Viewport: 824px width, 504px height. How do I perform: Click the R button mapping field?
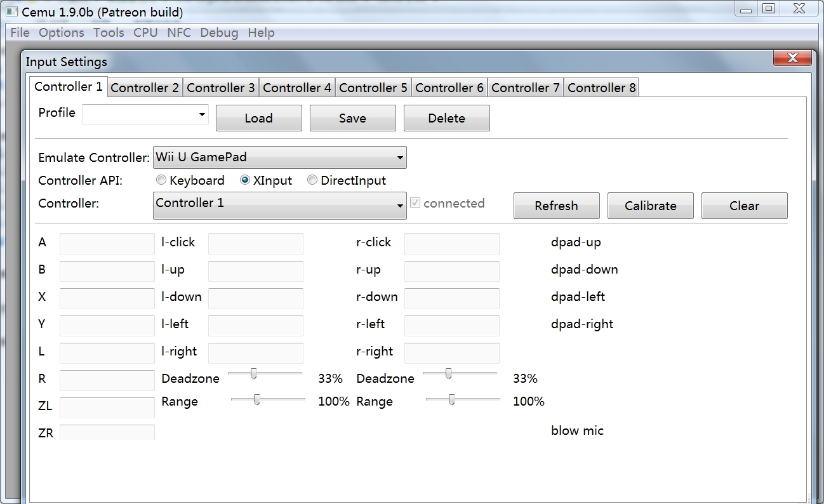click(107, 380)
